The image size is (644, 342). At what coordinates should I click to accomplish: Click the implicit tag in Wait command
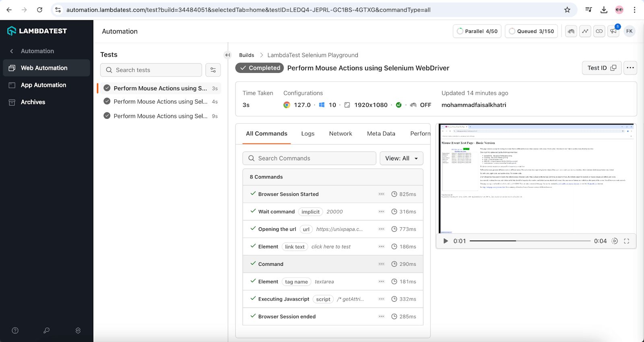310,212
